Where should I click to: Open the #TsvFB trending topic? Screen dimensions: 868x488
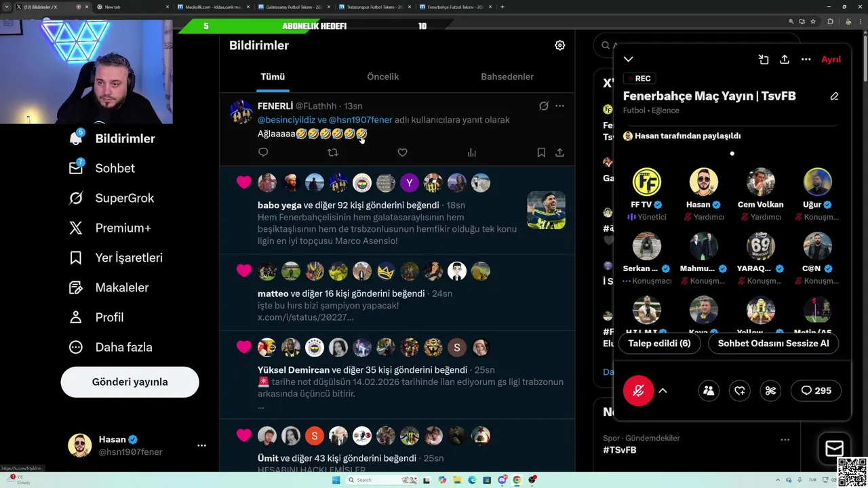(619, 449)
